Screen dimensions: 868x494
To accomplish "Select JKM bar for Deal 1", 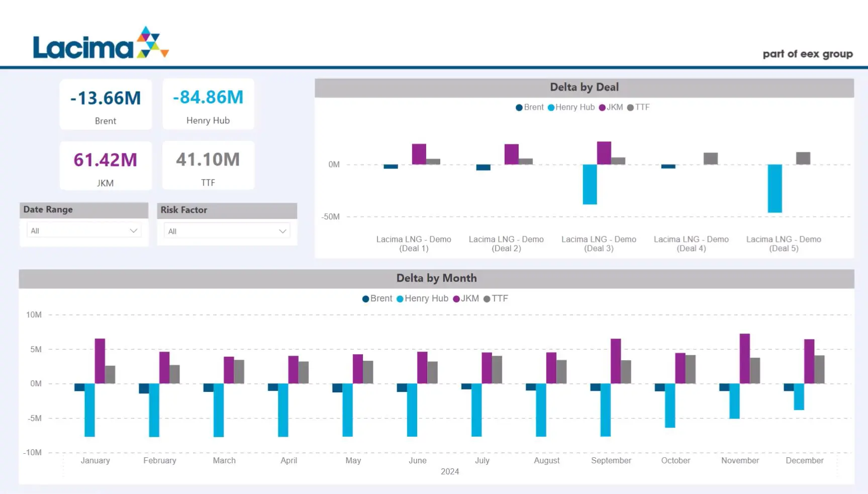I will pos(419,154).
